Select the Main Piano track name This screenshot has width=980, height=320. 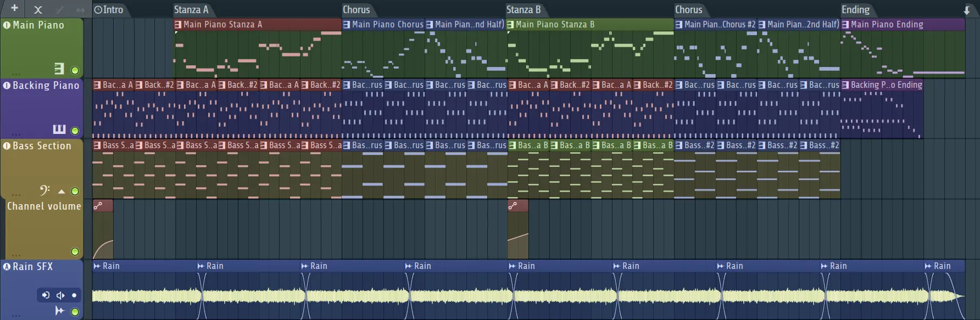38,25
